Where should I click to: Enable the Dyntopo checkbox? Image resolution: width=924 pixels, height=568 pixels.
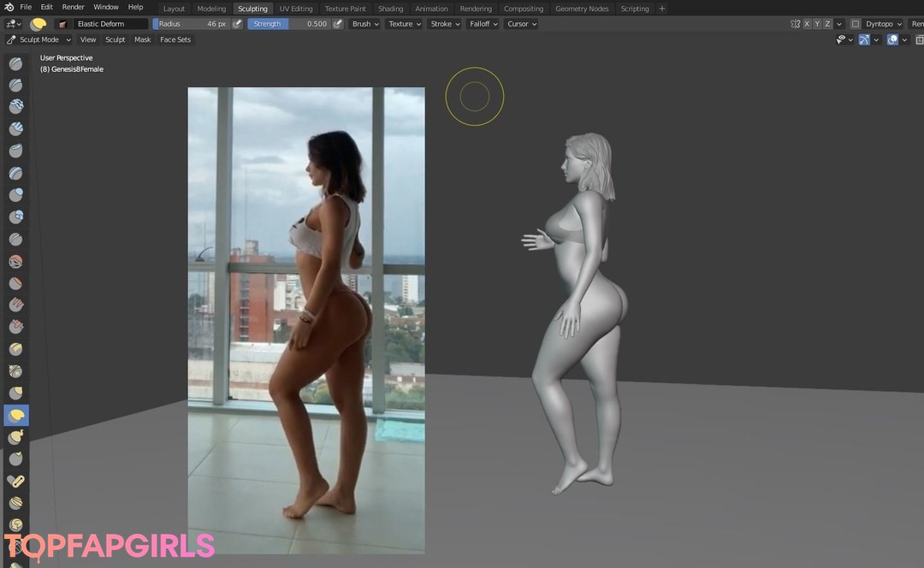(x=855, y=24)
